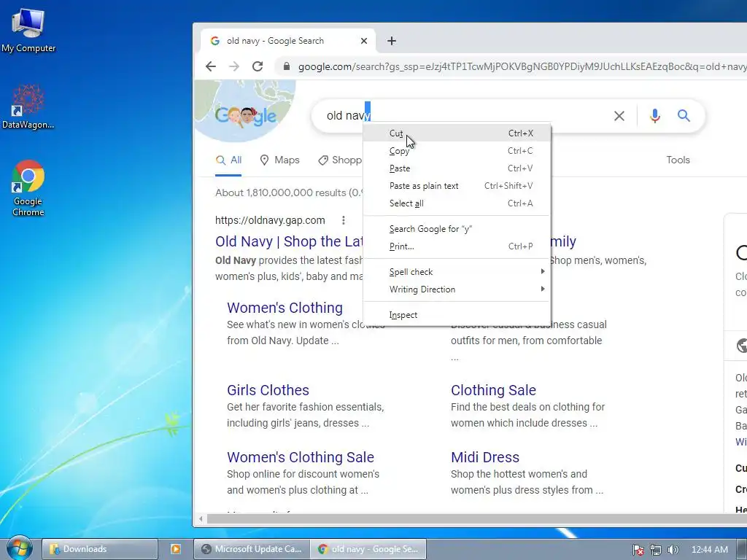This screenshot has width=747, height=560.
Task: Open the Clothing Sale sitelink
Action: (494, 390)
